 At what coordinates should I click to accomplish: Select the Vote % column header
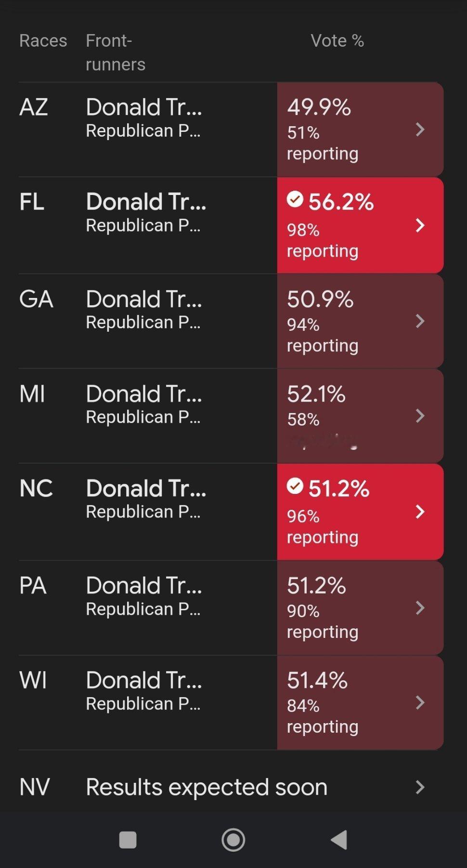coord(337,40)
